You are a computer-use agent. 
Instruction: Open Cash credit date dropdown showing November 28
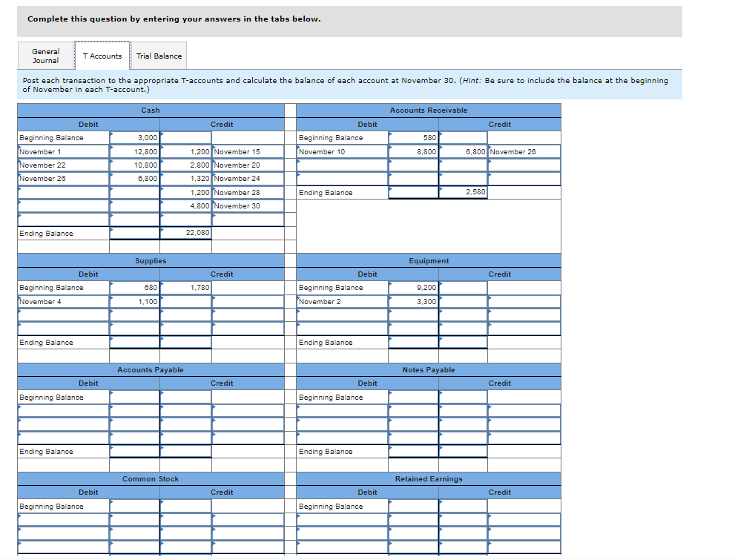(x=248, y=193)
